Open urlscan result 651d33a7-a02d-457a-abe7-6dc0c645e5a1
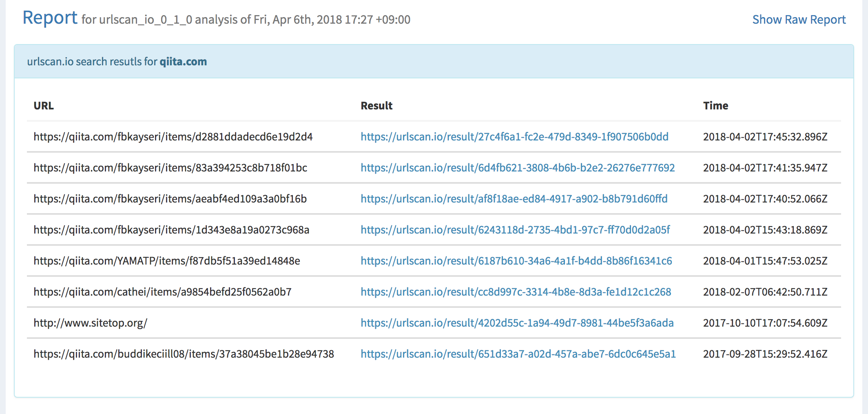This screenshot has height=414, width=868. [518, 354]
